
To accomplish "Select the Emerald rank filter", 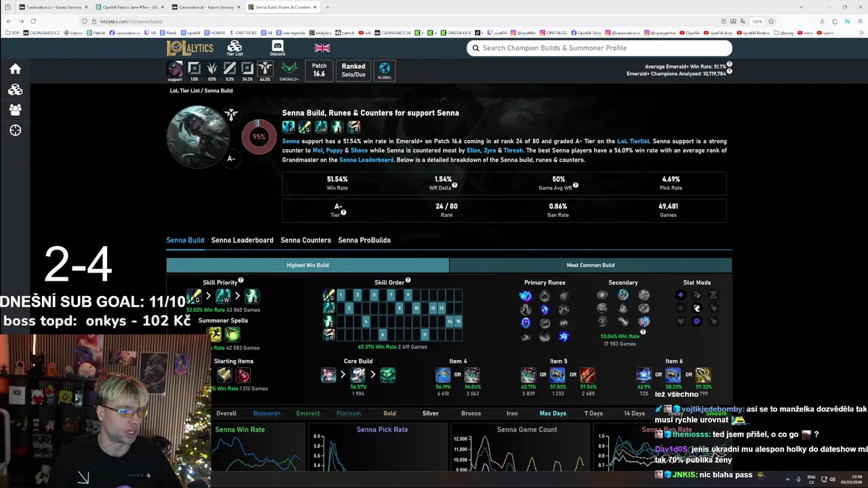I will coord(308,413).
